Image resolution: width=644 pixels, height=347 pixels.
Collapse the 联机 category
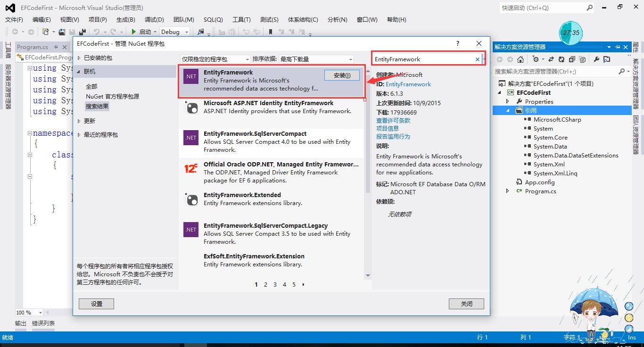[x=79, y=71]
